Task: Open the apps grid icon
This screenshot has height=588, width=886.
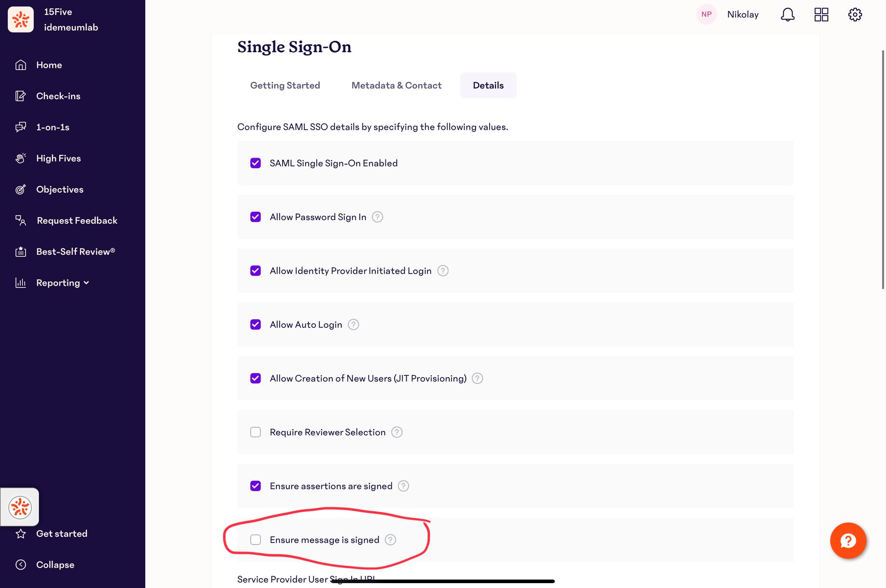Action: (x=821, y=15)
